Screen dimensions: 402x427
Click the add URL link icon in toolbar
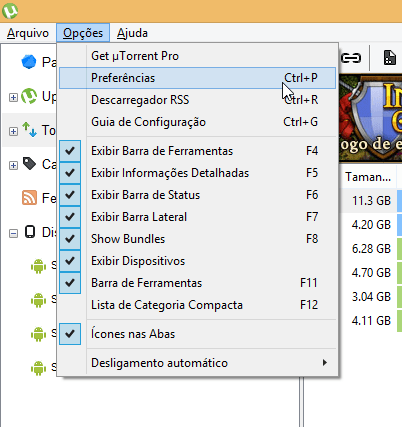coord(351,58)
